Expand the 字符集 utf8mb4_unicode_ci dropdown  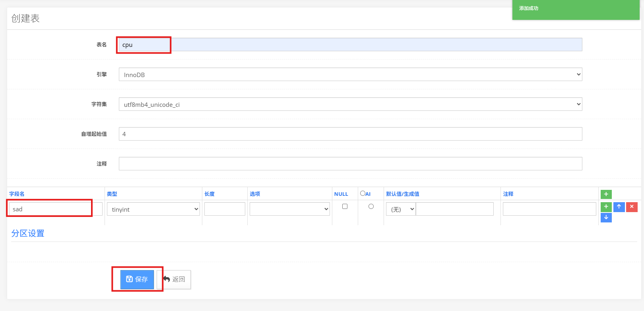(350, 104)
